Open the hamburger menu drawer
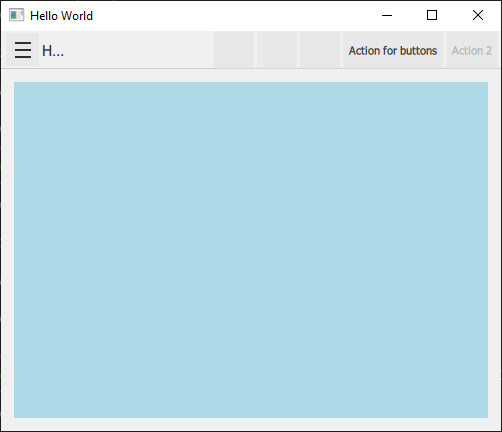The image size is (502, 432). pos(23,50)
